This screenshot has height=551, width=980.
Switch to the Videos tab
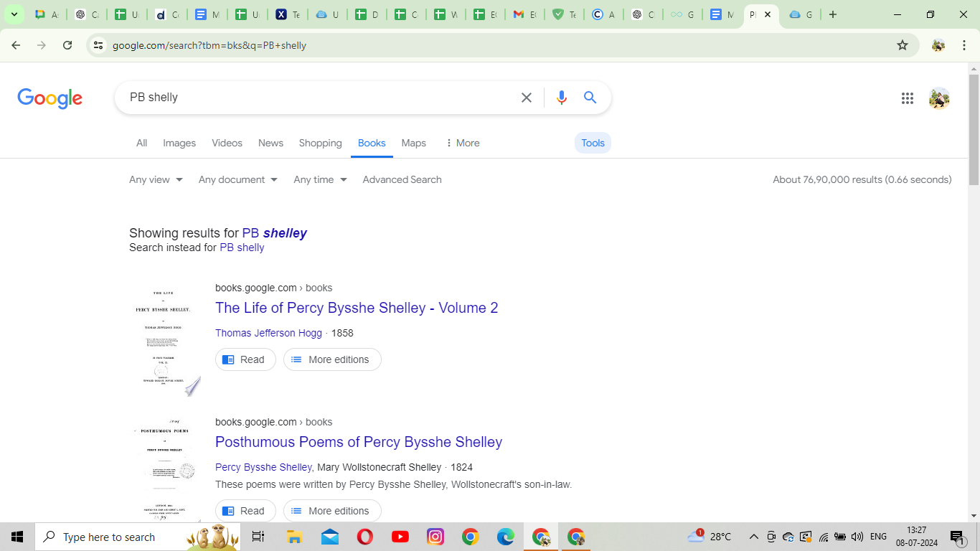coord(227,143)
